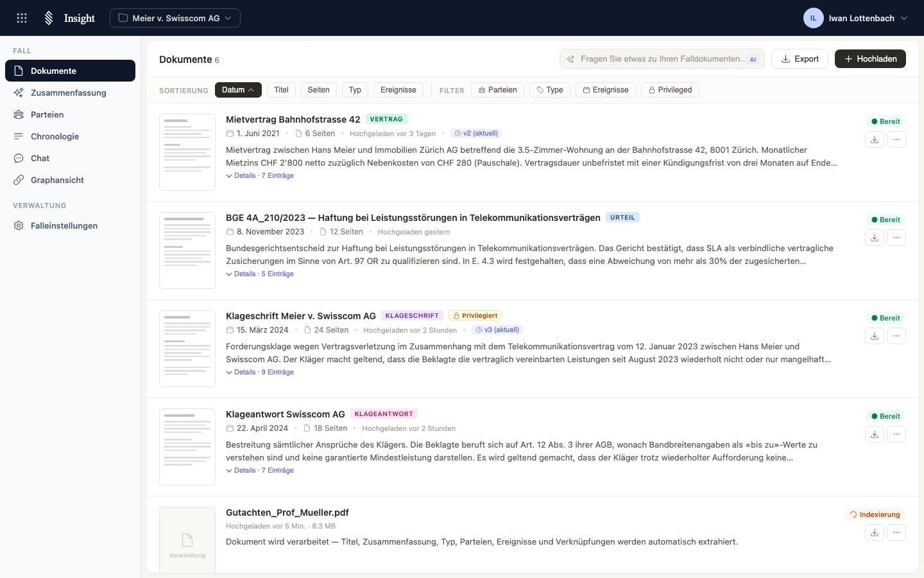Open the Klageschrift Meier v. Swisscom AG thumbnail

[187, 349]
